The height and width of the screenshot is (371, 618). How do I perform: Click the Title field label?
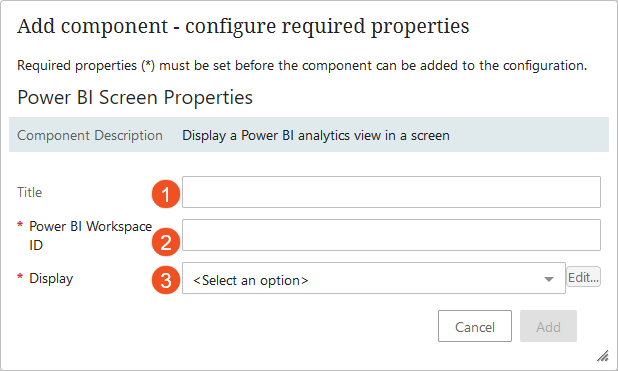pos(30,192)
